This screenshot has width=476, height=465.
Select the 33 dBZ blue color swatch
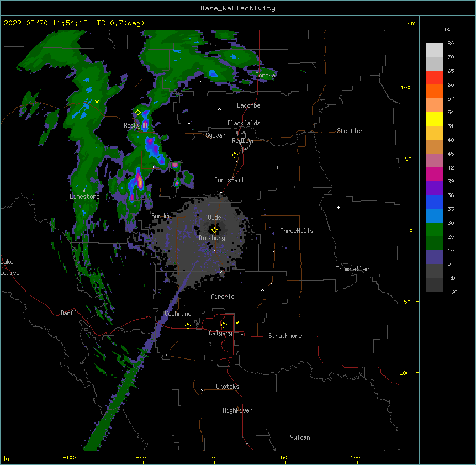click(x=434, y=202)
